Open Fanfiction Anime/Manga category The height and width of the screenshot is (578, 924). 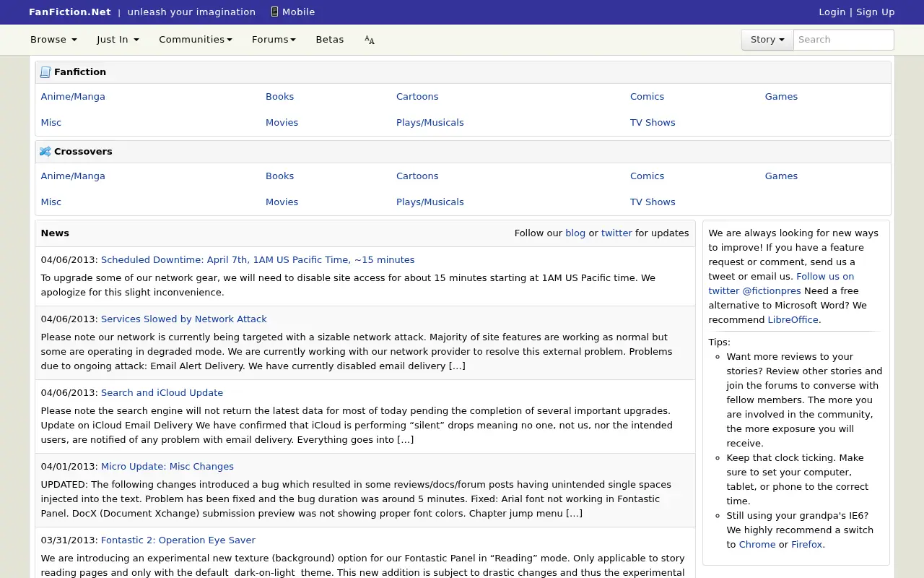73,97
